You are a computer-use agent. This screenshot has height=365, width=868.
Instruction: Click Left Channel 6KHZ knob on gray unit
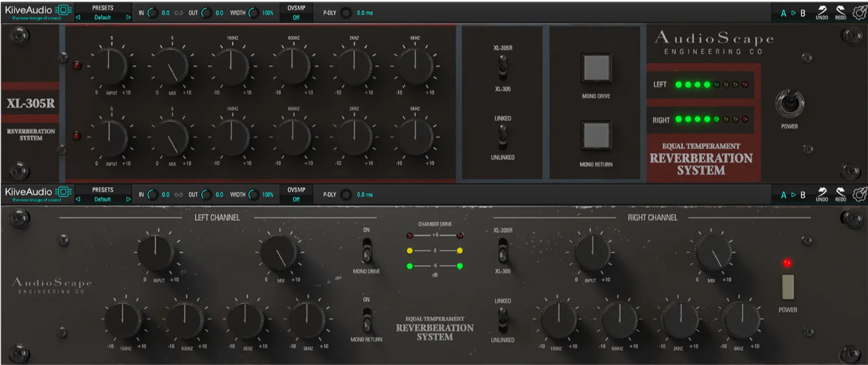(308, 320)
